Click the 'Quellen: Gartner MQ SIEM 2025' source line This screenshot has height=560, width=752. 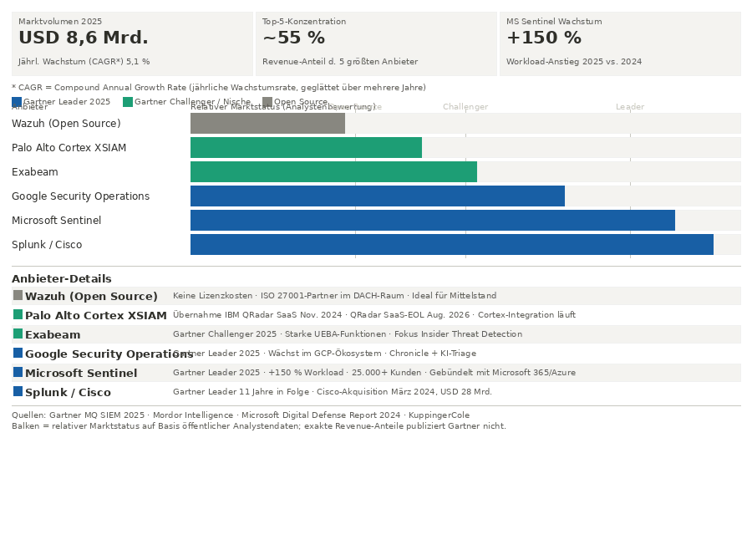(241, 415)
